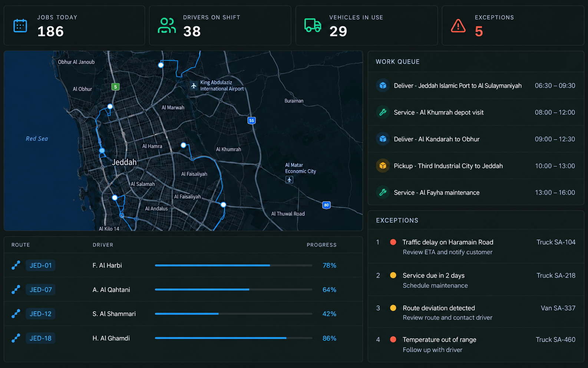This screenshot has height=368, width=588.
Task: Select the yellow status dot for Service due exception
Action: 393,275
